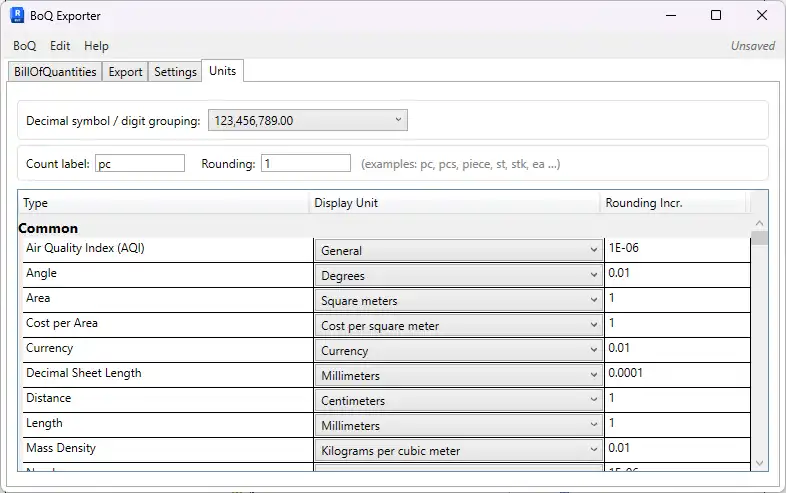The width and height of the screenshot is (786, 493).
Task: Open the Mass Density display unit dropdown
Action: 457,450
